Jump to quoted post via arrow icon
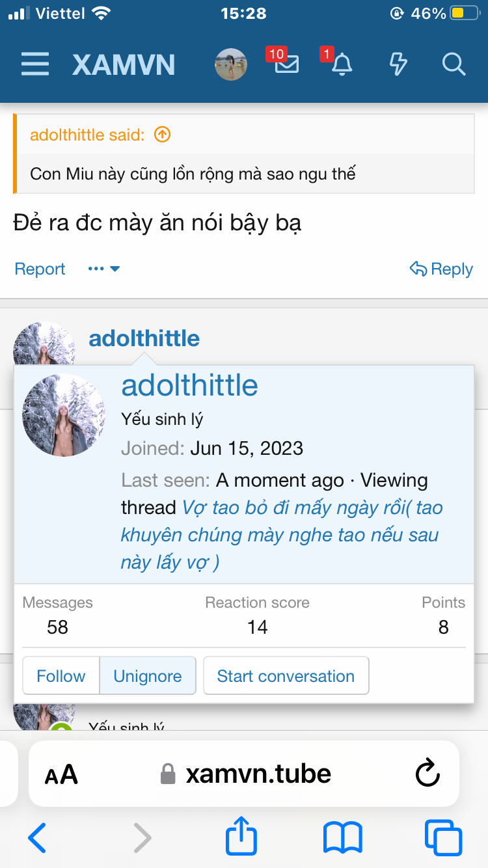 pos(162,135)
